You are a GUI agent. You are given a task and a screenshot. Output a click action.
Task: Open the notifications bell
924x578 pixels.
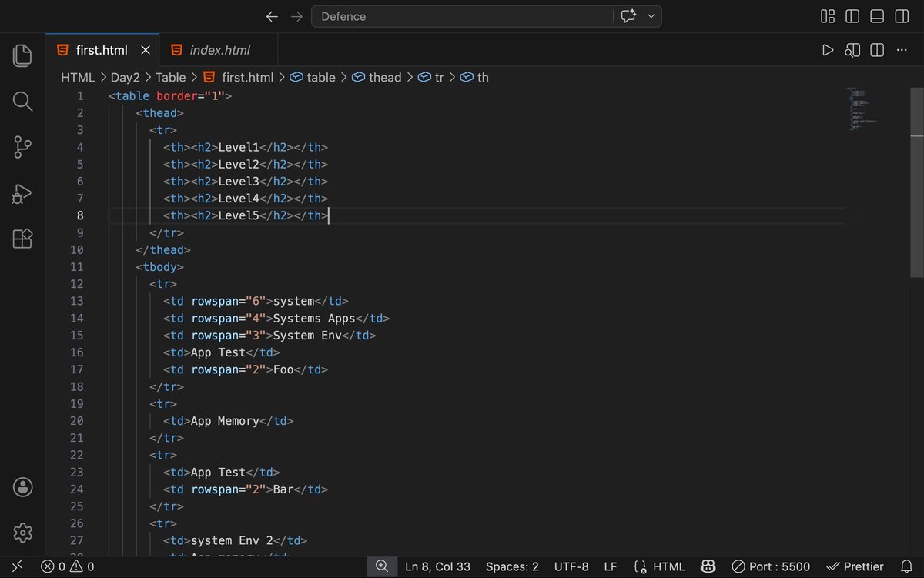point(906,566)
